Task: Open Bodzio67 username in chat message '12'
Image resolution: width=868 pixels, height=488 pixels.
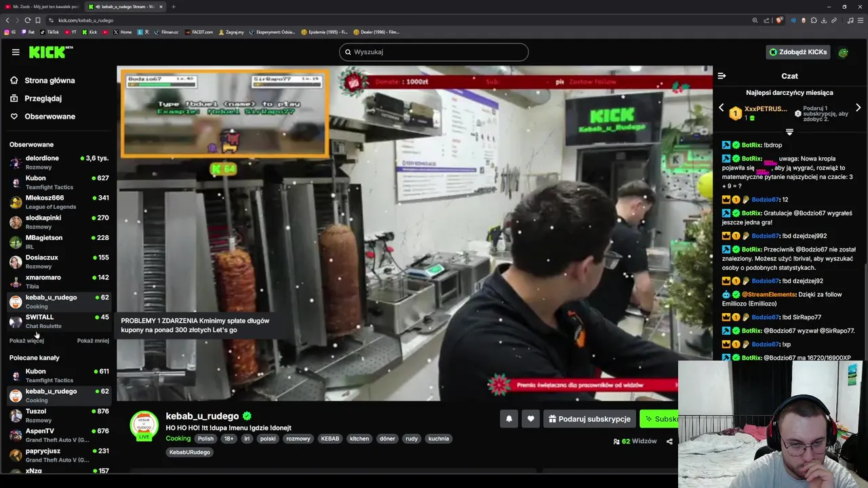Action: click(765, 199)
